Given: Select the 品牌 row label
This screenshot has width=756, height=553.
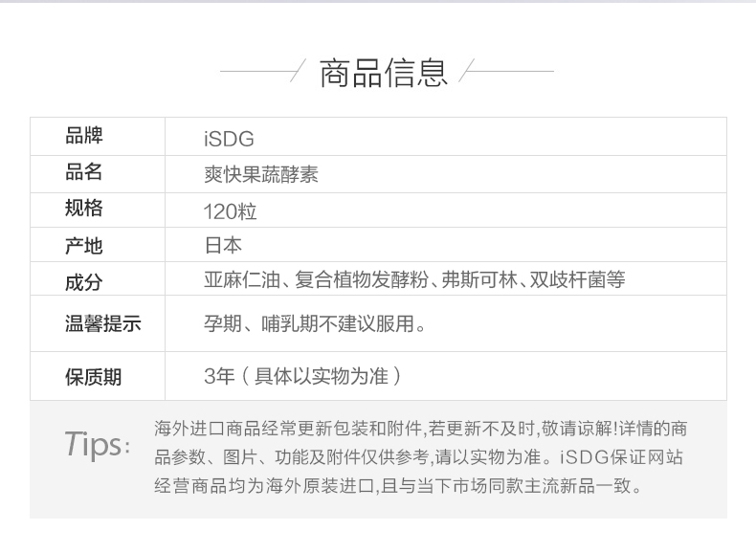Looking at the screenshot, I should pyautogui.click(x=83, y=136).
